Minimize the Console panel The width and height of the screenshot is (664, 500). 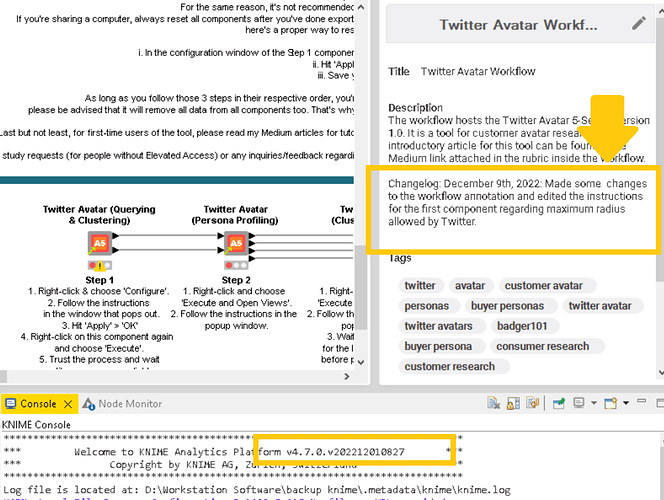[642, 401]
